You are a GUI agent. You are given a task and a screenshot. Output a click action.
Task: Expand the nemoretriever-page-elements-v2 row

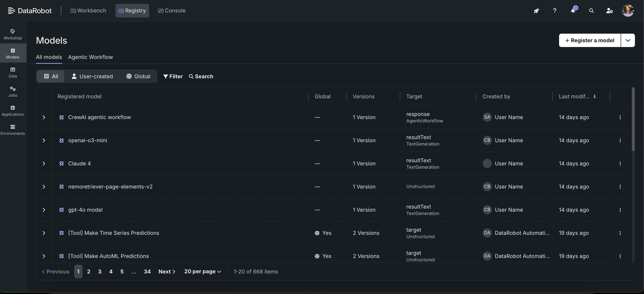click(x=44, y=187)
